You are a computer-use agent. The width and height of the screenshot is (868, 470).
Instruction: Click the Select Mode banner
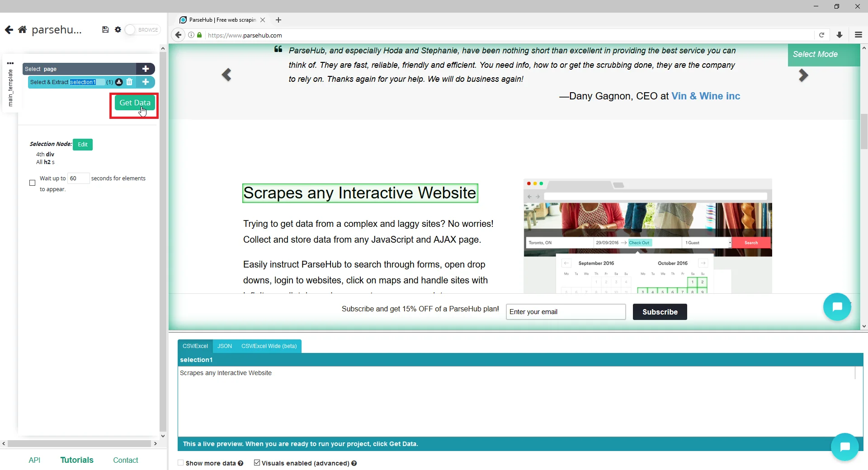[x=824, y=55]
